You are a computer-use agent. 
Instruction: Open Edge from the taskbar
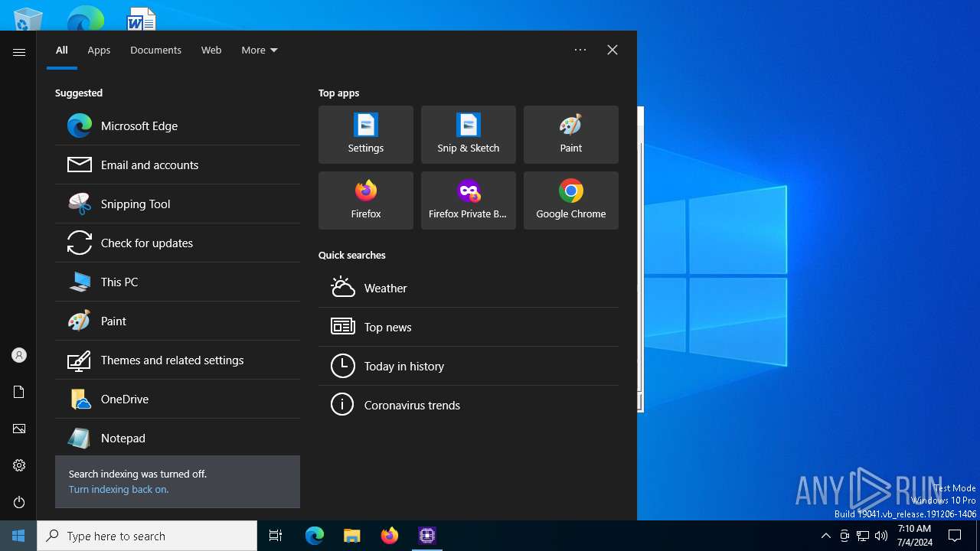tap(315, 536)
